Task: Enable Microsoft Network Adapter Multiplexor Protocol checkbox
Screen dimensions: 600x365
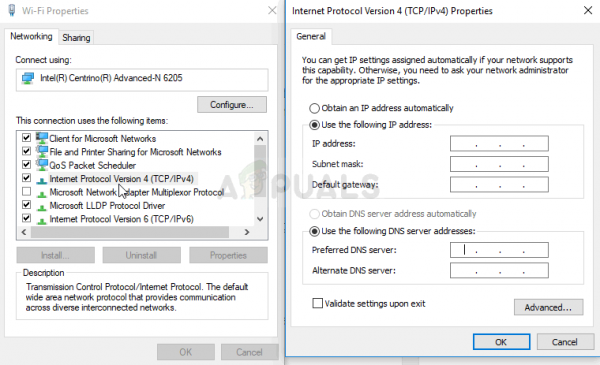Action: 26,191
